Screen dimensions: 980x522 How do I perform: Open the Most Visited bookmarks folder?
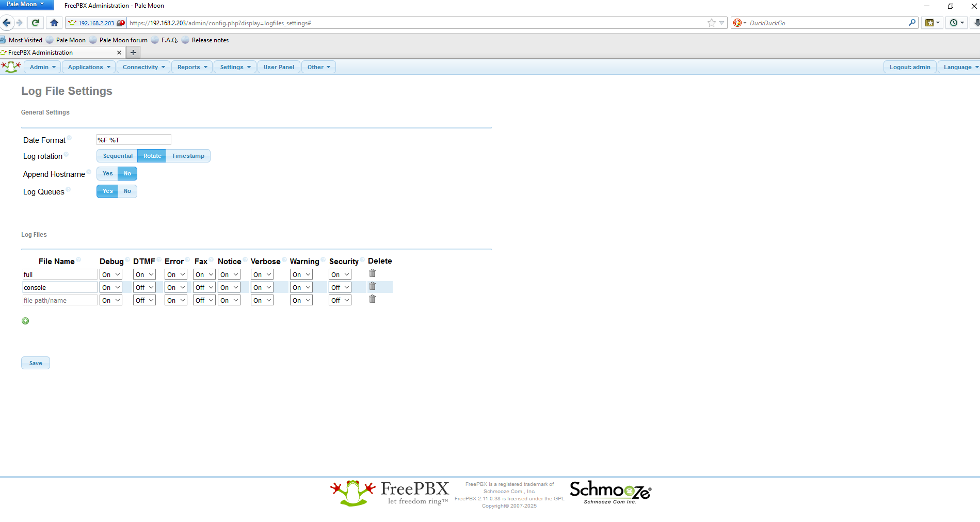21,40
